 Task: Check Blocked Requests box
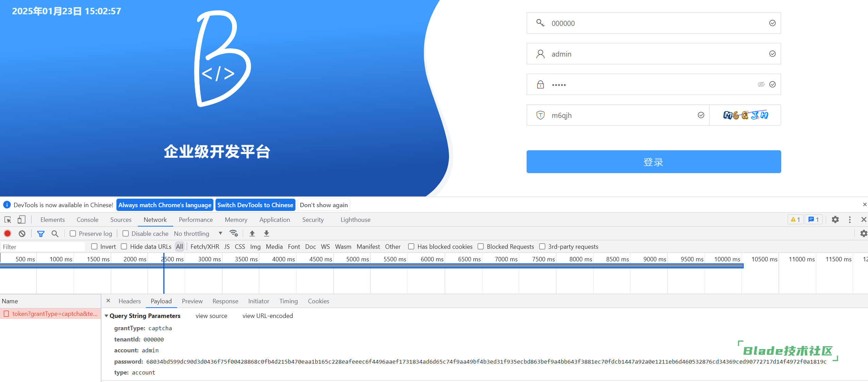(481, 246)
